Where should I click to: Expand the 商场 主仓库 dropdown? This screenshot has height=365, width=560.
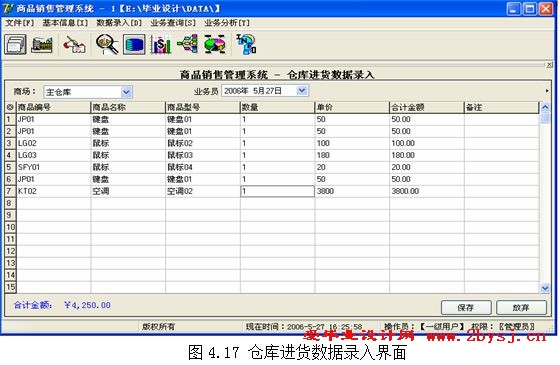pos(126,92)
